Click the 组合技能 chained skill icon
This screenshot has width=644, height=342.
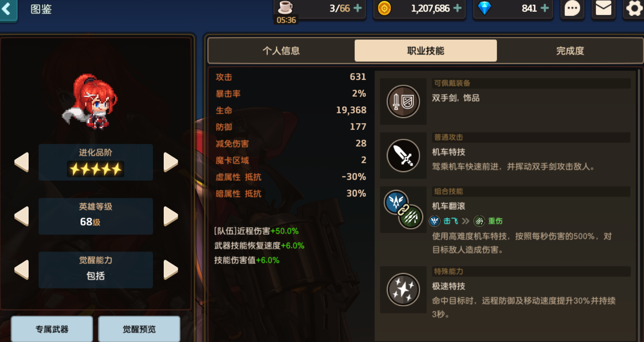click(x=403, y=209)
